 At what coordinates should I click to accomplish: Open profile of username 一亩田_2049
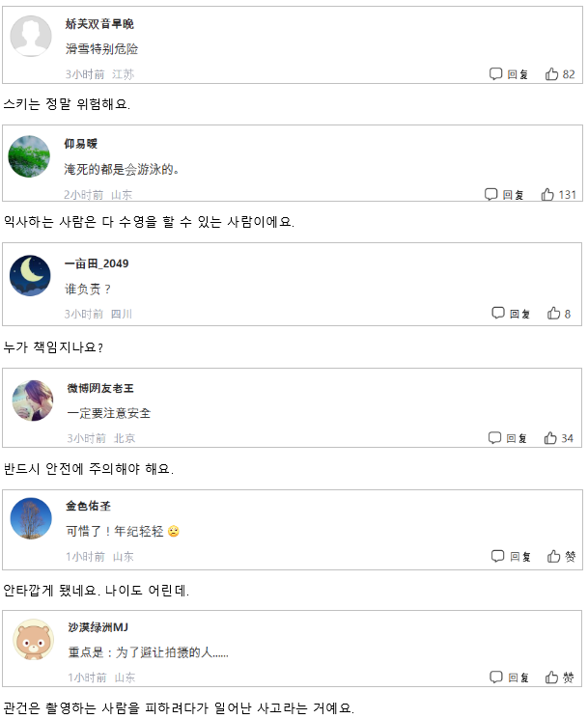coord(97,263)
